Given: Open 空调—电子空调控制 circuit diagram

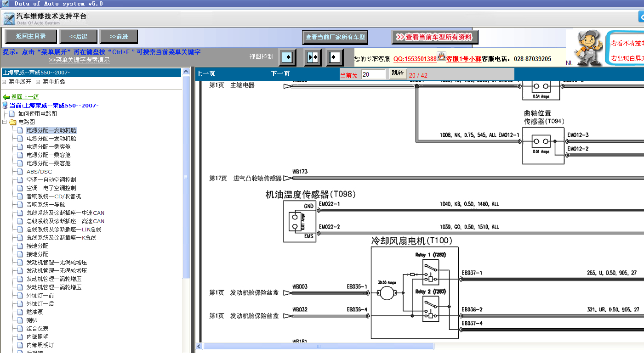Looking at the screenshot, I should (x=51, y=188).
